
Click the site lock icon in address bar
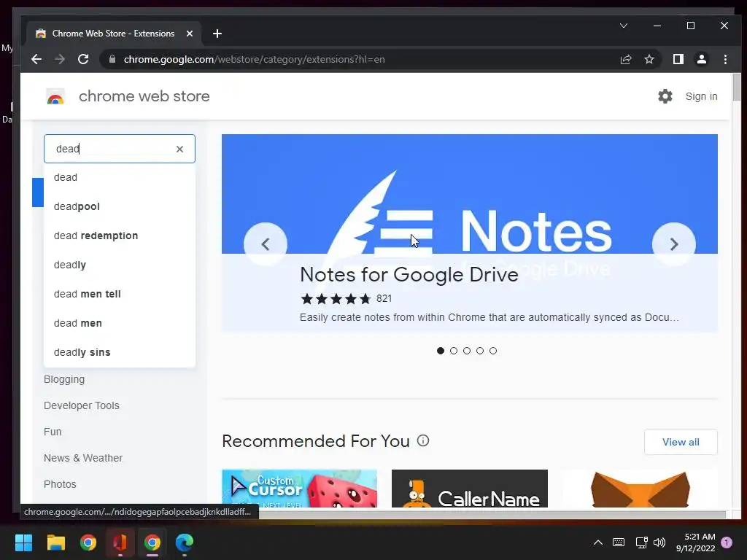pos(112,60)
